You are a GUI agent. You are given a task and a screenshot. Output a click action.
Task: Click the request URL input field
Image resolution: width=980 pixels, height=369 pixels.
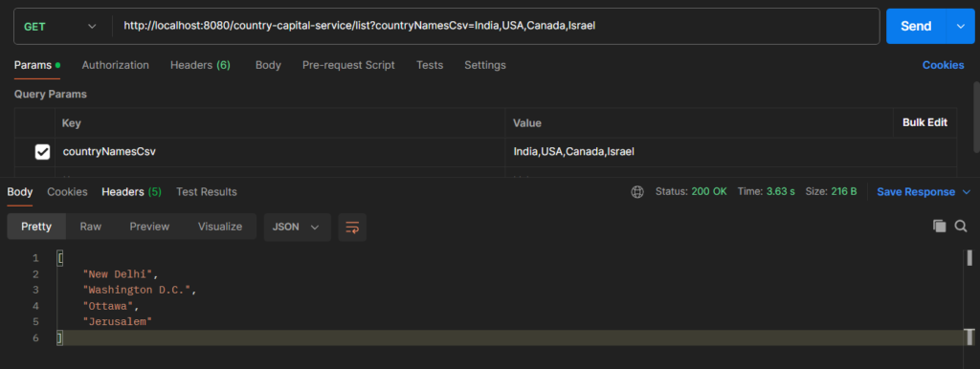pyautogui.click(x=496, y=26)
